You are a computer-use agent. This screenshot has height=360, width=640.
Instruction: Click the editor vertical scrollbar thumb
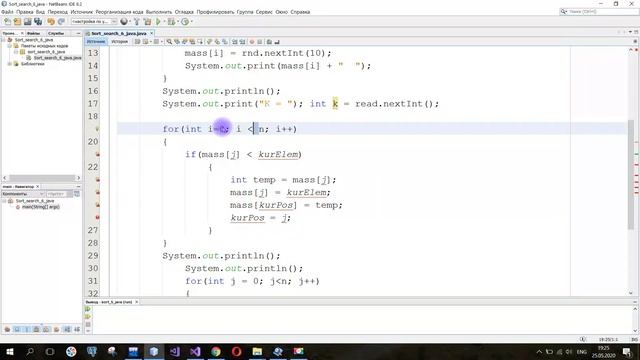(631, 176)
